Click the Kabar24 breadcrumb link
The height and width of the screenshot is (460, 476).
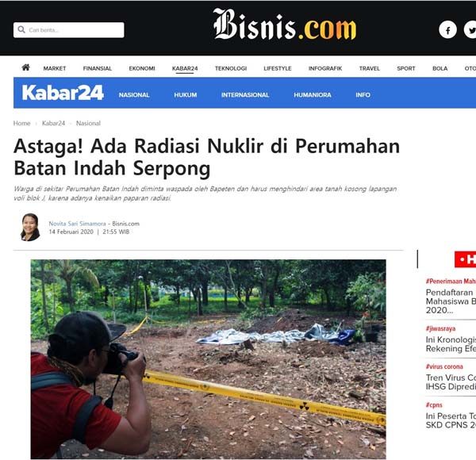coord(53,123)
